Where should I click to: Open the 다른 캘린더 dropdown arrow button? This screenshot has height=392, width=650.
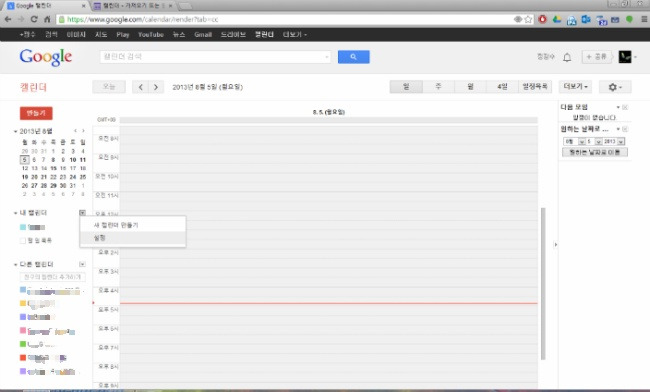[82, 264]
